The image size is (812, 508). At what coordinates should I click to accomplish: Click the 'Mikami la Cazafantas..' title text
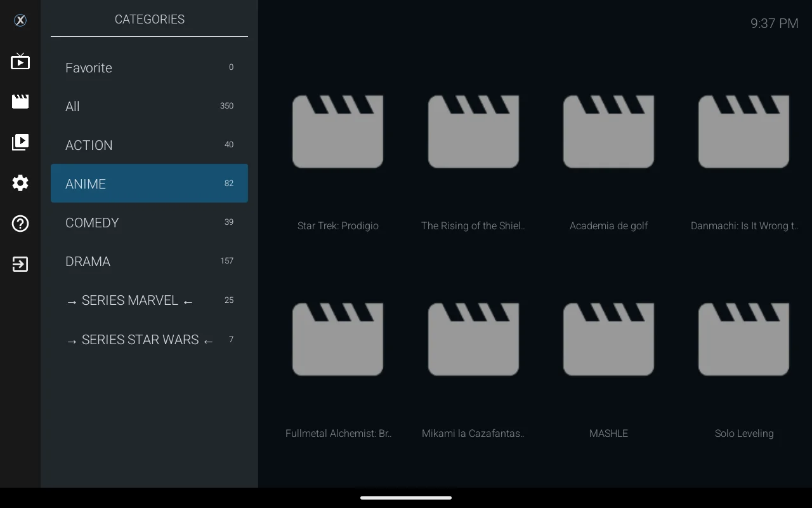click(x=473, y=433)
